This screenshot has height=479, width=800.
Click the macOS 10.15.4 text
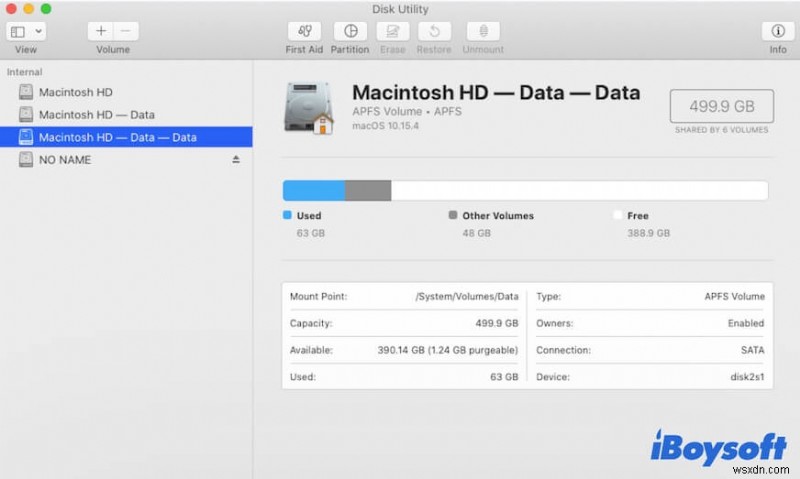pos(385,125)
